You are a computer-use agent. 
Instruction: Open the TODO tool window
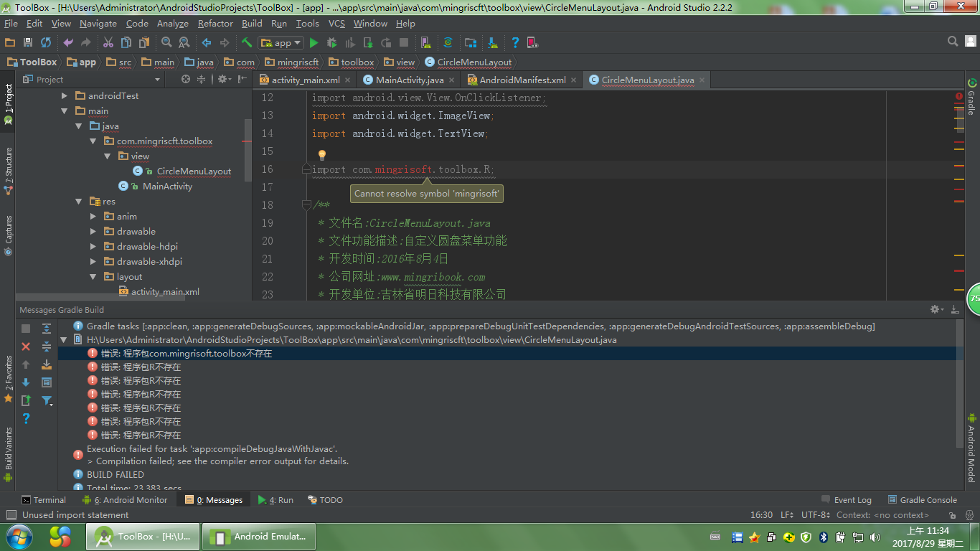click(325, 500)
